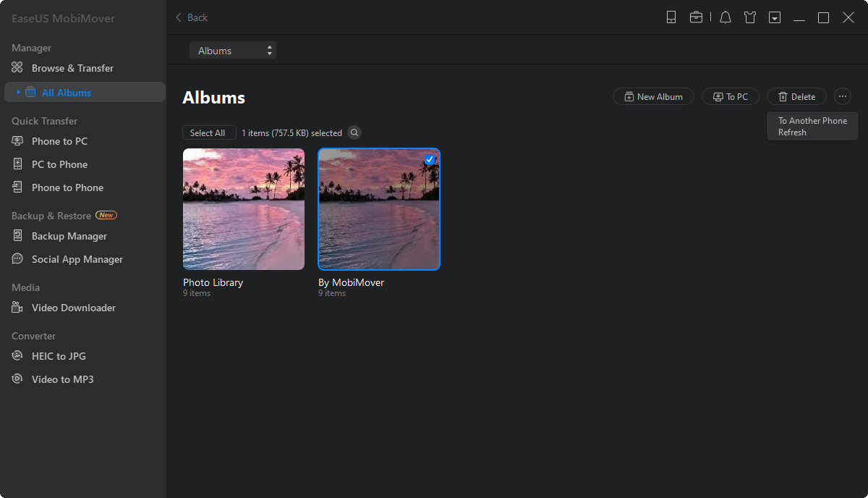This screenshot has width=868, height=498.
Task: Click the Video to MP3 icon
Action: pyautogui.click(x=17, y=379)
